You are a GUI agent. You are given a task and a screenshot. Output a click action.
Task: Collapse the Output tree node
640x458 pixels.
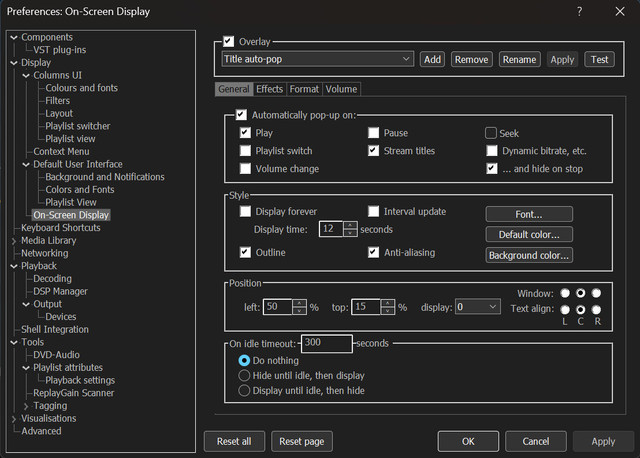click(x=26, y=305)
